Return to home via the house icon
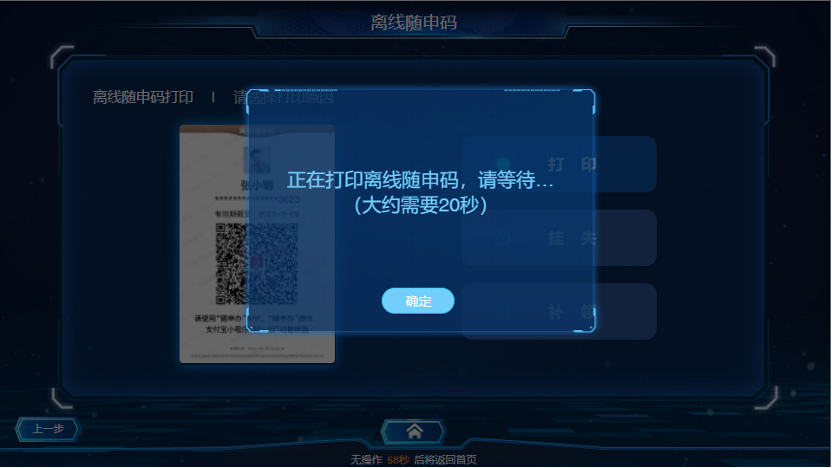The width and height of the screenshot is (832, 468). [x=414, y=431]
